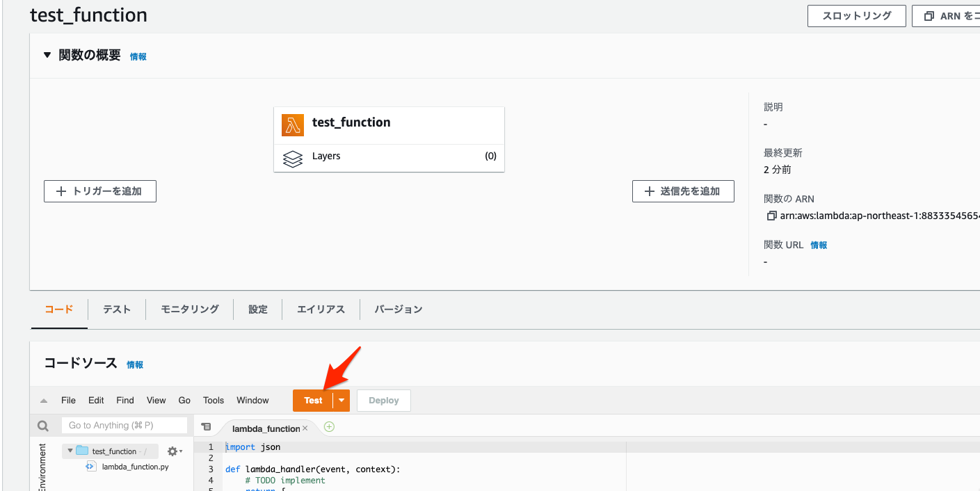This screenshot has width=980, height=491.
Task: Open the 情報 link beside 関数 URL
Action: (818, 244)
